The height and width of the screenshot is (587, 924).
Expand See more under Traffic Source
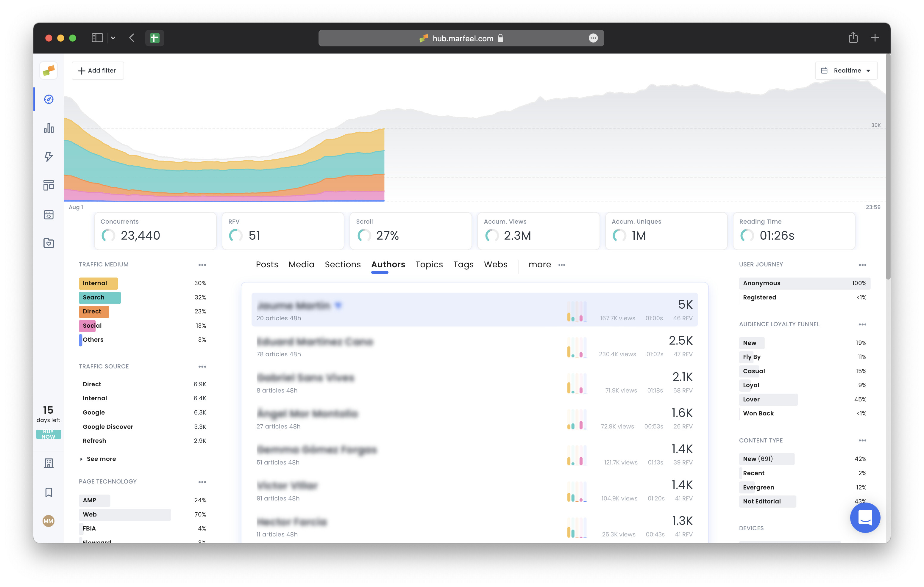(101, 459)
